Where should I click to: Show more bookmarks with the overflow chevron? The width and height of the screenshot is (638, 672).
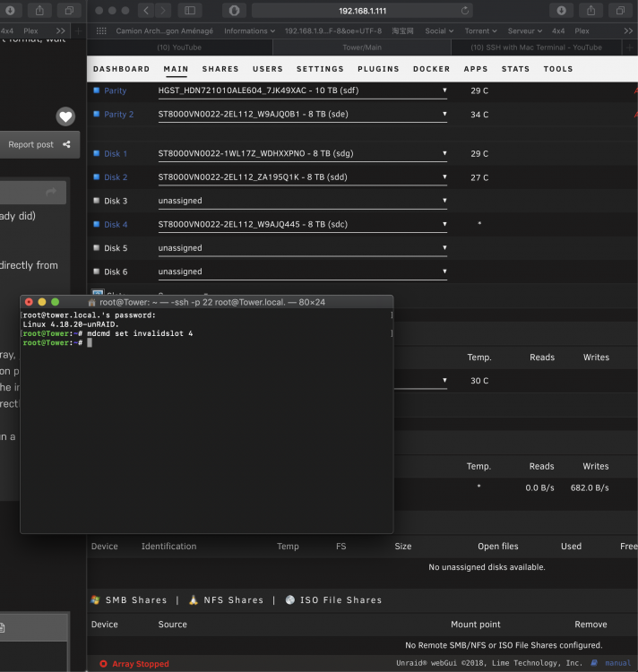coord(628,30)
